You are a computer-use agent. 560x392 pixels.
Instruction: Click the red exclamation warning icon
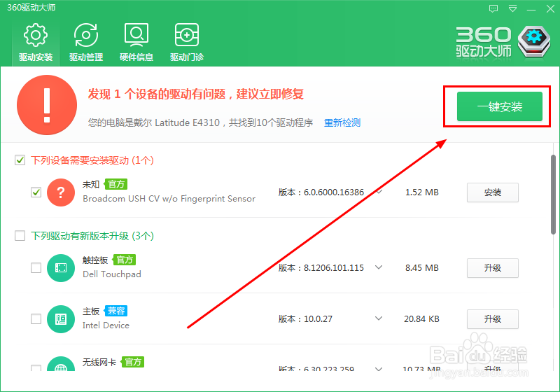click(x=47, y=105)
